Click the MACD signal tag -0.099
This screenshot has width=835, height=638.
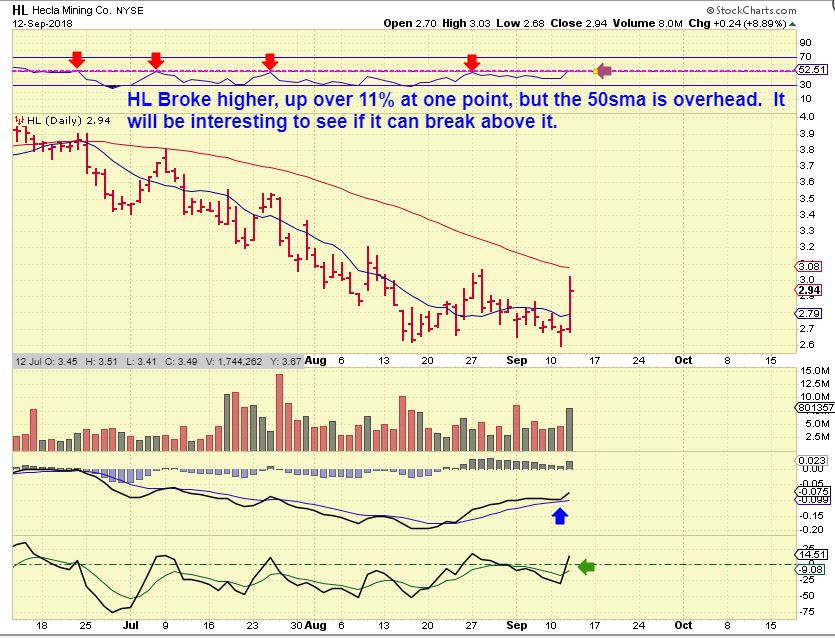(x=813, y=500)
